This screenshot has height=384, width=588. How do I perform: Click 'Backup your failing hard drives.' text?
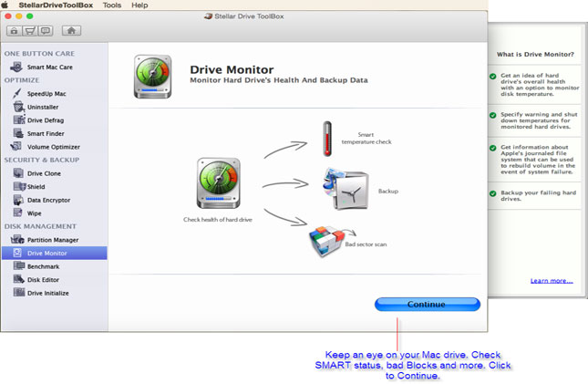point(539,195)
